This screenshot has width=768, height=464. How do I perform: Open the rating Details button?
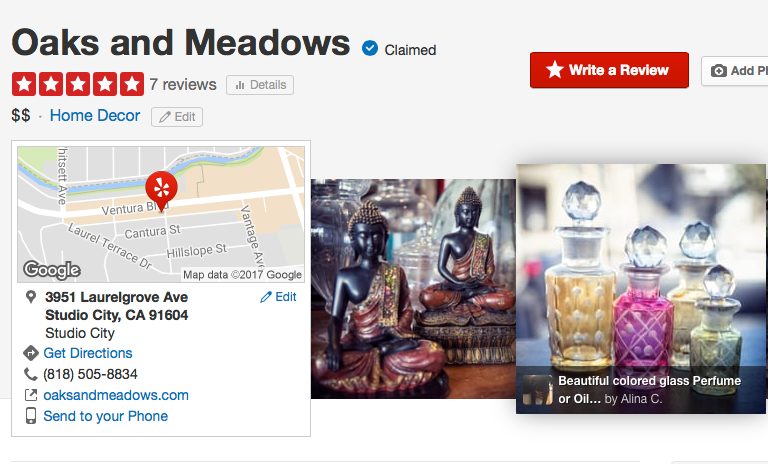[260, 85]
